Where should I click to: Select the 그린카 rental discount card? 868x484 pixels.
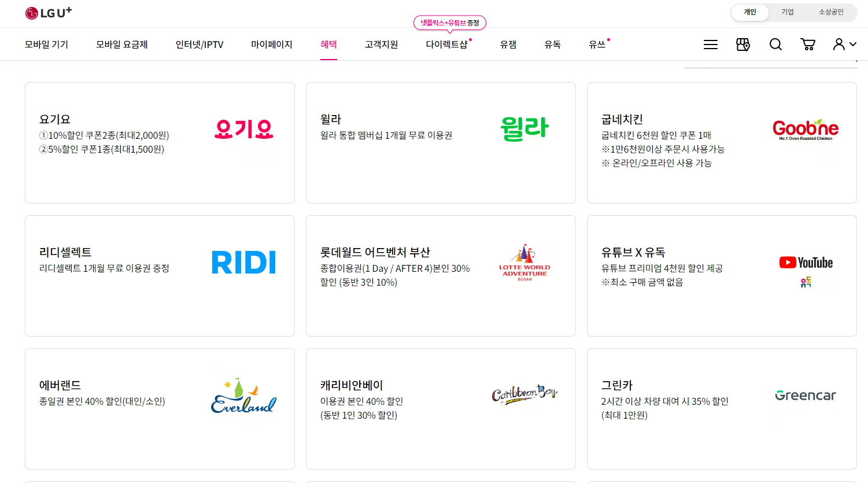(721, 408)
